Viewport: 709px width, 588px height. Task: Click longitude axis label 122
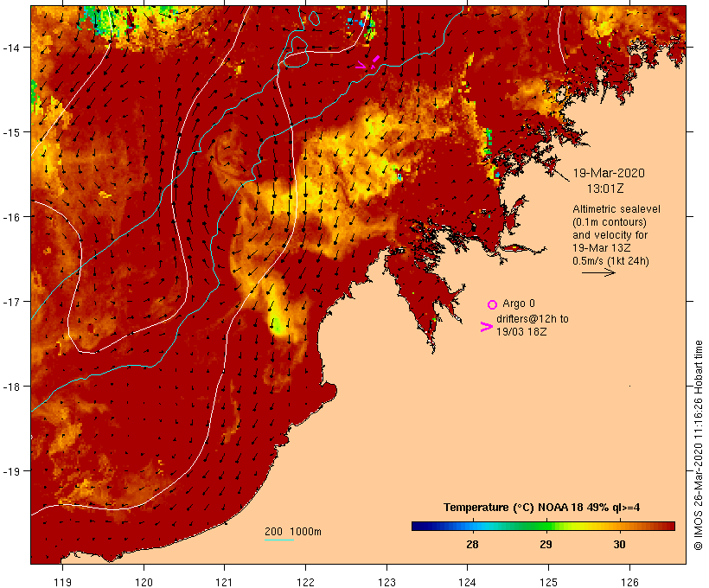pyautogui.click(x=306, y=582)
